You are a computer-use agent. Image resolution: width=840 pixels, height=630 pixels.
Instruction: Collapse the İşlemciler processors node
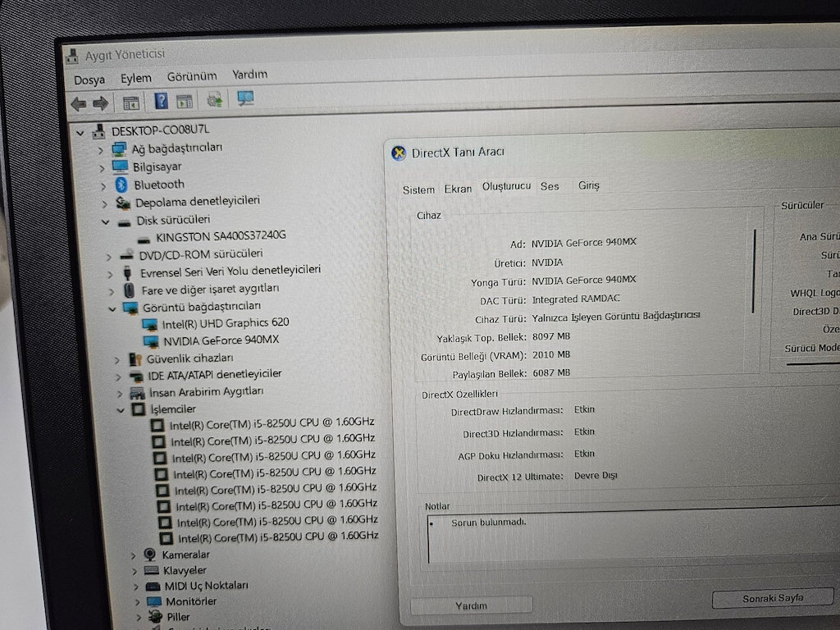[x=121, y=410]
